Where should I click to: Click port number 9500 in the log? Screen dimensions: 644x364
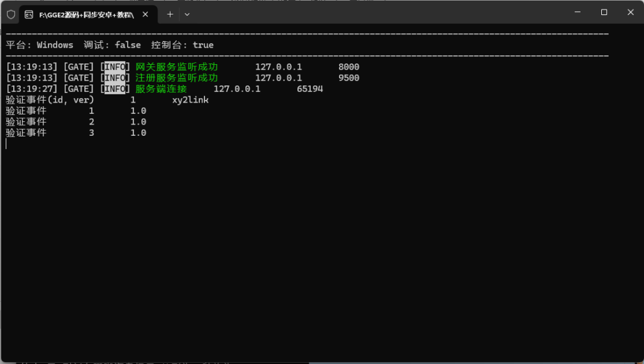coord(348,78)
